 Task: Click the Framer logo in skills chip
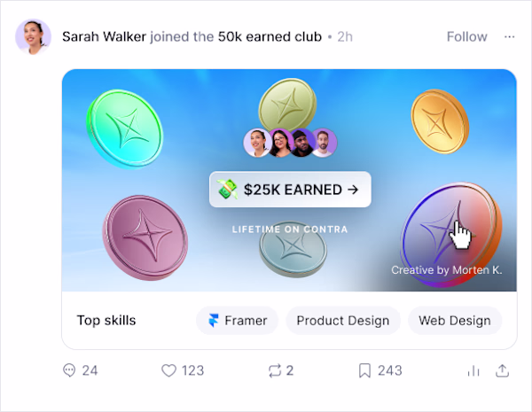[x=214, y=320]
